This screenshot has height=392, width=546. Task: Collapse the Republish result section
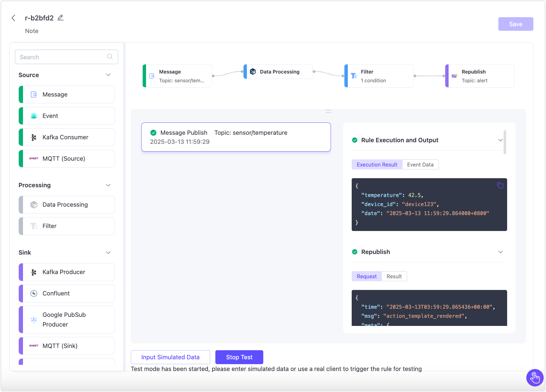[x=500, y=252]
